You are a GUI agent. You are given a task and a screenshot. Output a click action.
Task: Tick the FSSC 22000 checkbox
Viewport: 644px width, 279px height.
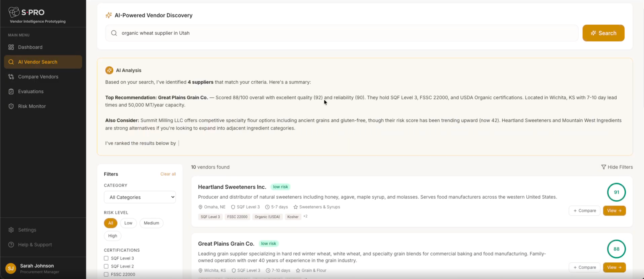[x=106, y=274]
